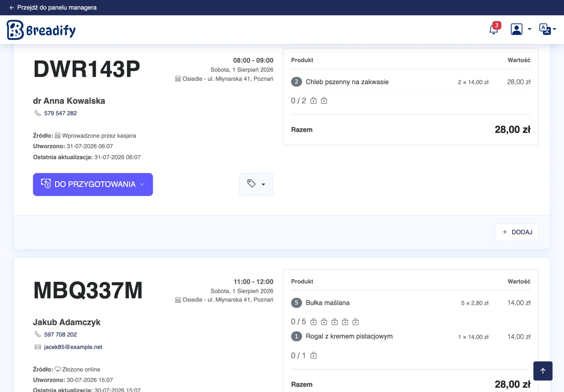Click the phone icon beside 579 547 282
The width and height of the screenshot is (564, 392).
tap(38, 113)
